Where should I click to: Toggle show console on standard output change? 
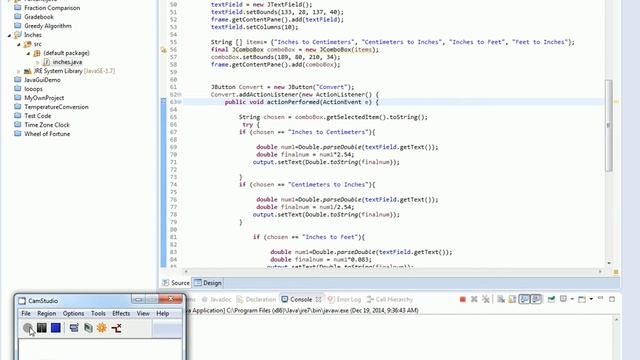point(524,300)
